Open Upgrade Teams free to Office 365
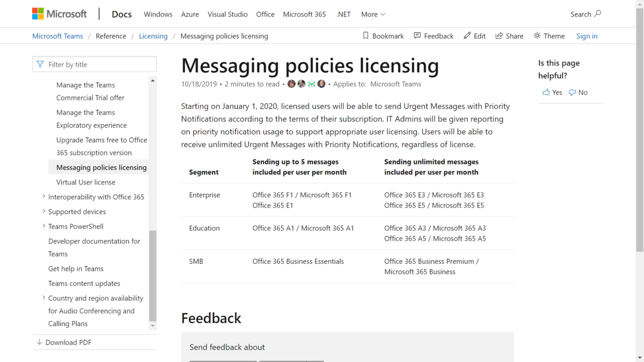This screenshot has width=644, height=362. (101, 146)
